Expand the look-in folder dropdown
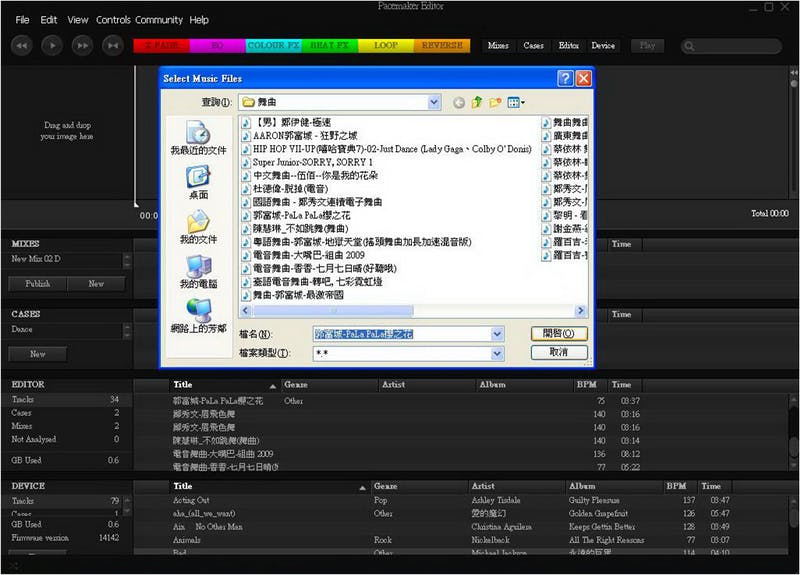 tap(434, 102)
